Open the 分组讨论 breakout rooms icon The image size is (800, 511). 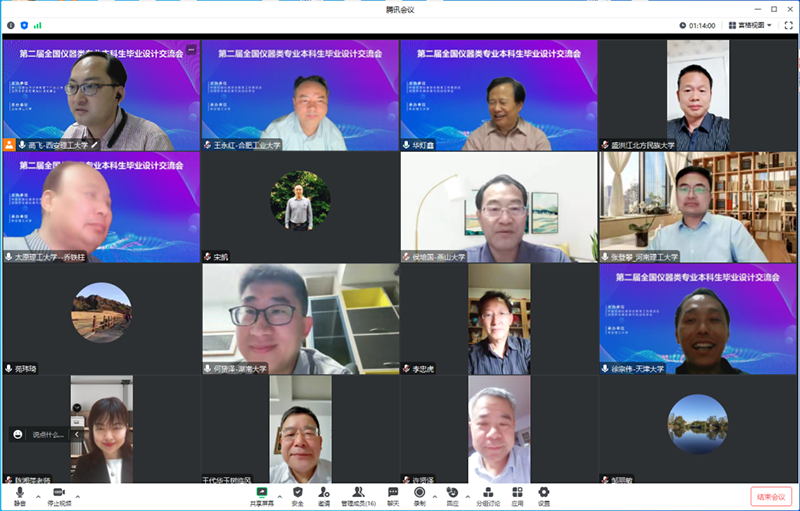[488, 494]
